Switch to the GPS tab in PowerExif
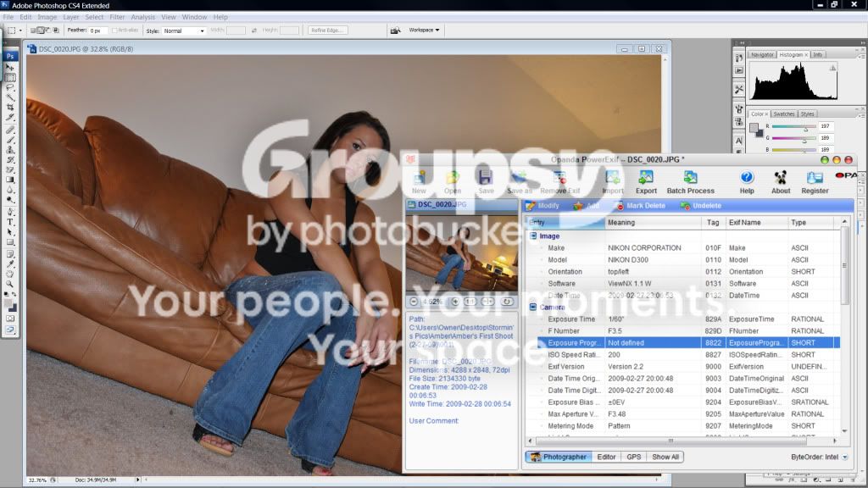 [x=634, y=457]
